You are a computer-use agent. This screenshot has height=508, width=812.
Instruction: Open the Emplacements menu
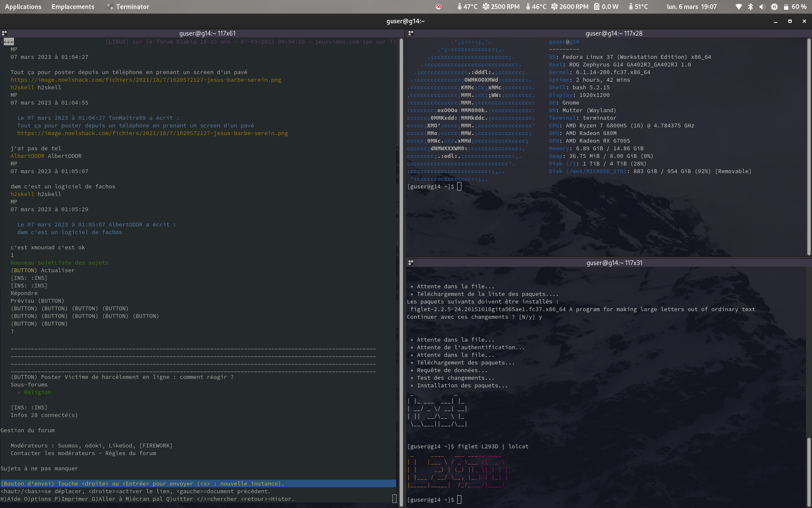73,7
